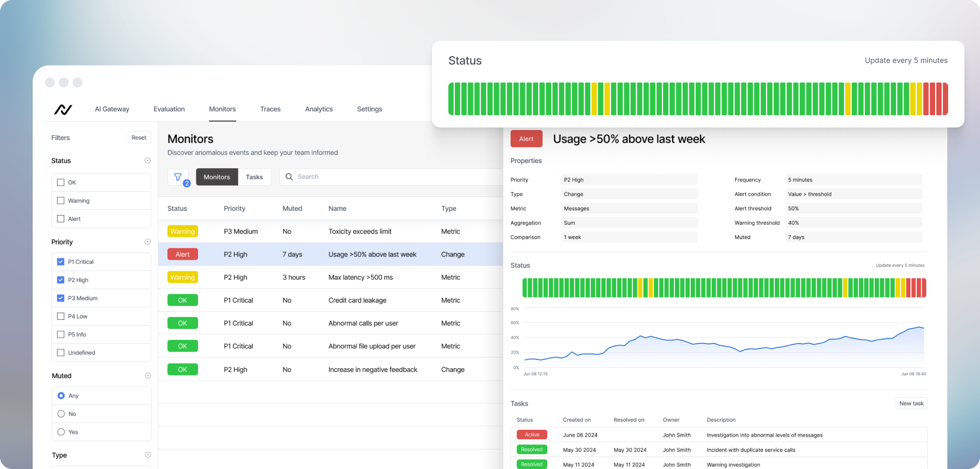Sort by the Priority column header
This screenshot has width=980, height=469.
[x=234, y=208]
